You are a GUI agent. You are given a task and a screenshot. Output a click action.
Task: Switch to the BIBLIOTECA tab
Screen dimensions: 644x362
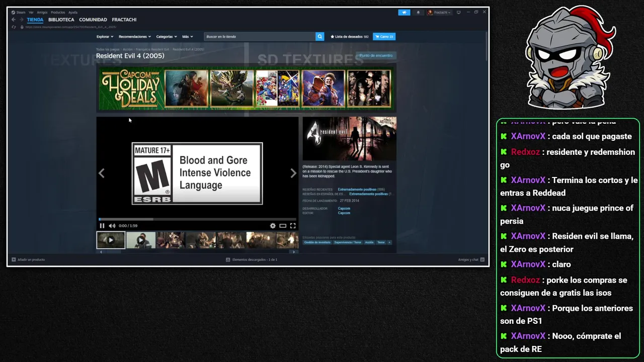pos(61,20)
